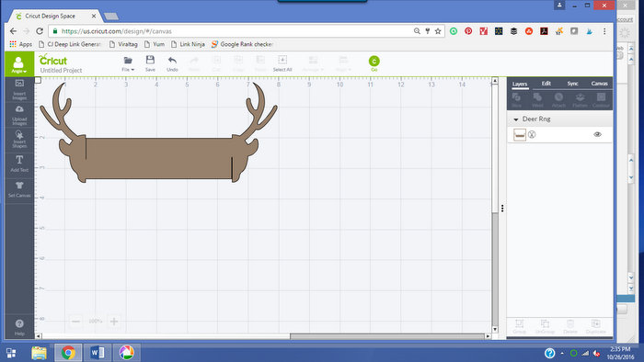
Task: Click the scroll-down arrow of the canvas scrollbar
Action: tap(495, 329)
